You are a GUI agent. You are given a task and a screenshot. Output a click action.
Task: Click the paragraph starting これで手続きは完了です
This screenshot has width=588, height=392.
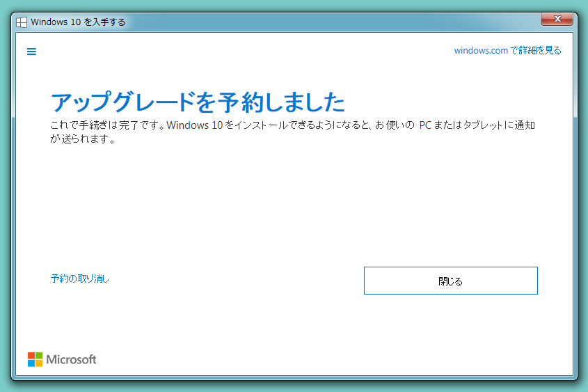click(292, 132)
